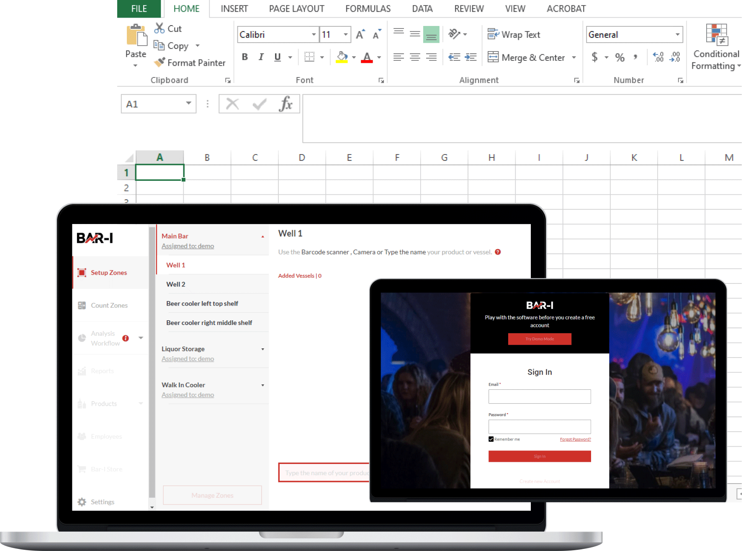Click the red font color A
The width and height of the screenshot is (756, 551).
click(x=367, y=57)
